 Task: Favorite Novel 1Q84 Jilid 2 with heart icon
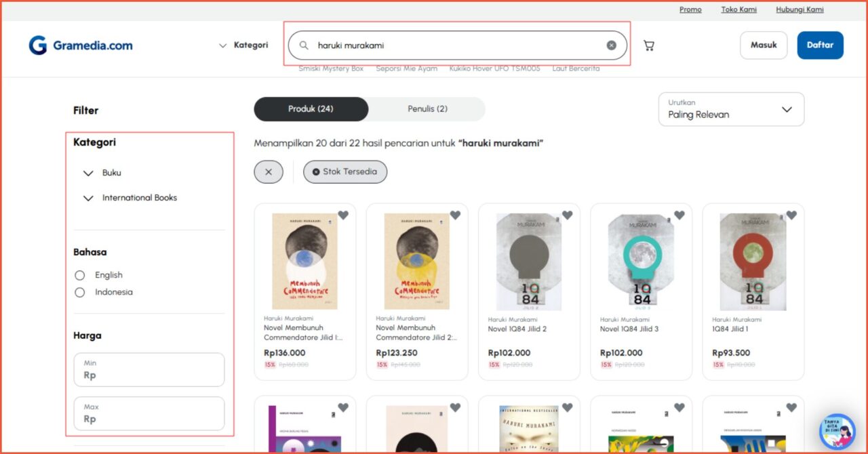click(x=568, y=215)
